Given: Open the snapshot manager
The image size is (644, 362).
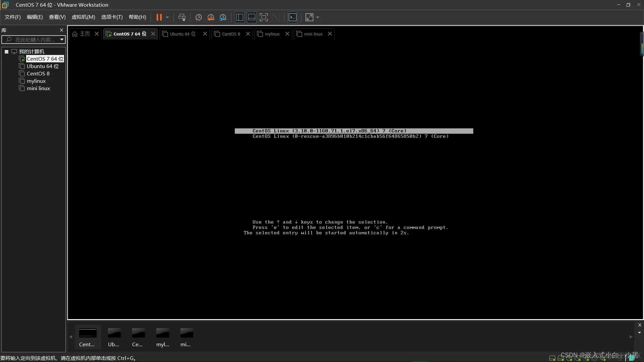Looking at the screenshot, I should coord(223,17).
